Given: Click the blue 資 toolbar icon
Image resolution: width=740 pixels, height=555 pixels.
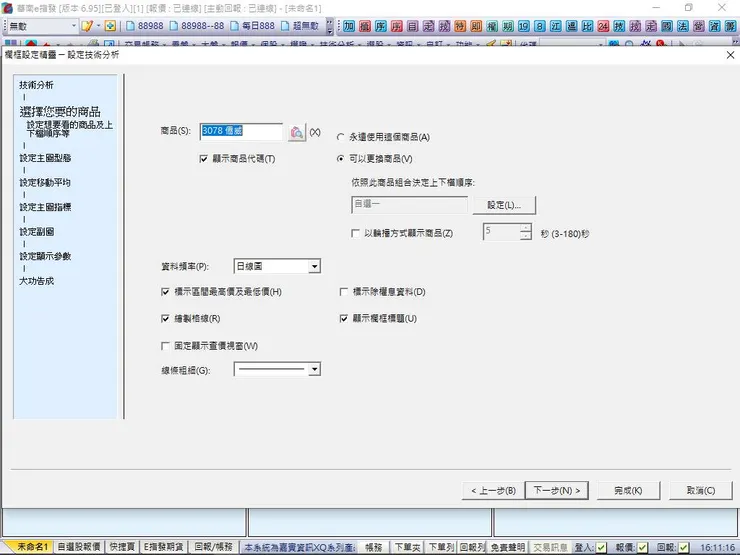Looking at the screenshot, I should (x=715, y=26).
